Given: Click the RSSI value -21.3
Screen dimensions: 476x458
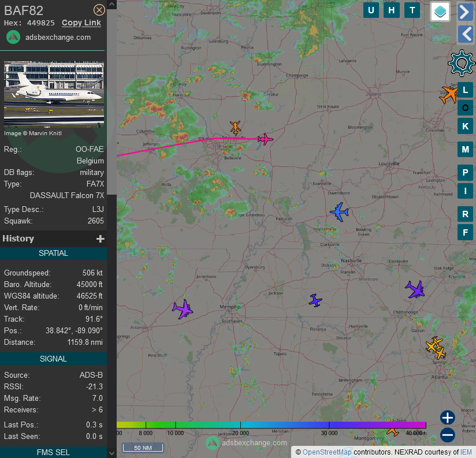Looking at the screenshot, I should point(94,387).
